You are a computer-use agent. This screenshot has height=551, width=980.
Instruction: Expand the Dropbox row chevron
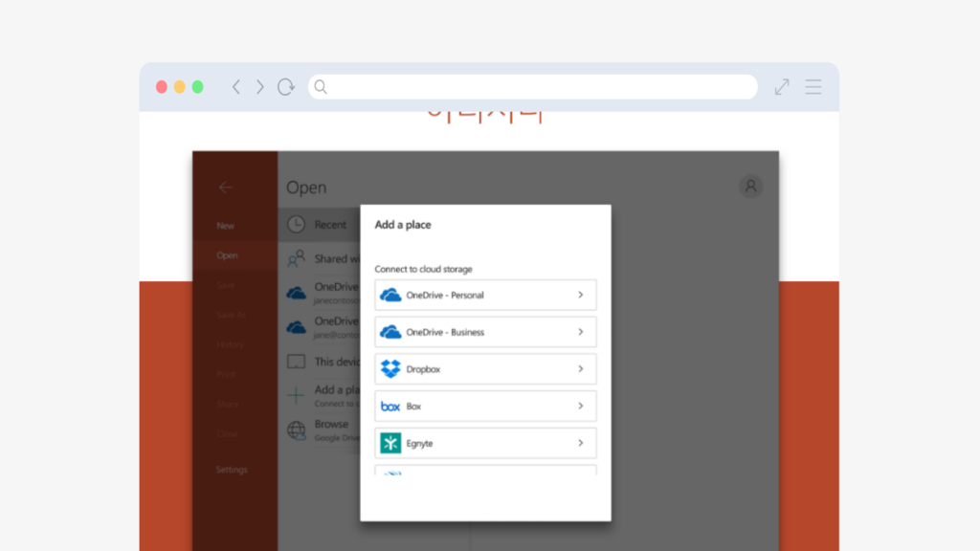click(x=581, y=369)
